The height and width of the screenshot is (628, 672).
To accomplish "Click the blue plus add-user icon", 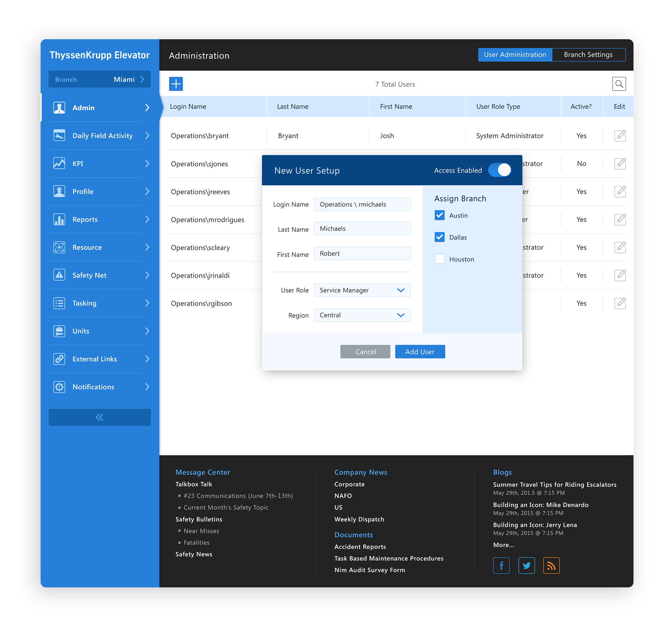I will click(x=176, y=84).
